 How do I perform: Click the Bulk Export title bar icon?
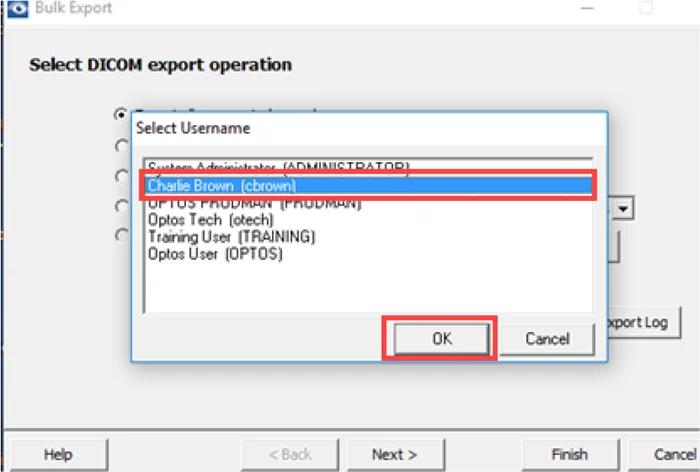tap(15, 9)
